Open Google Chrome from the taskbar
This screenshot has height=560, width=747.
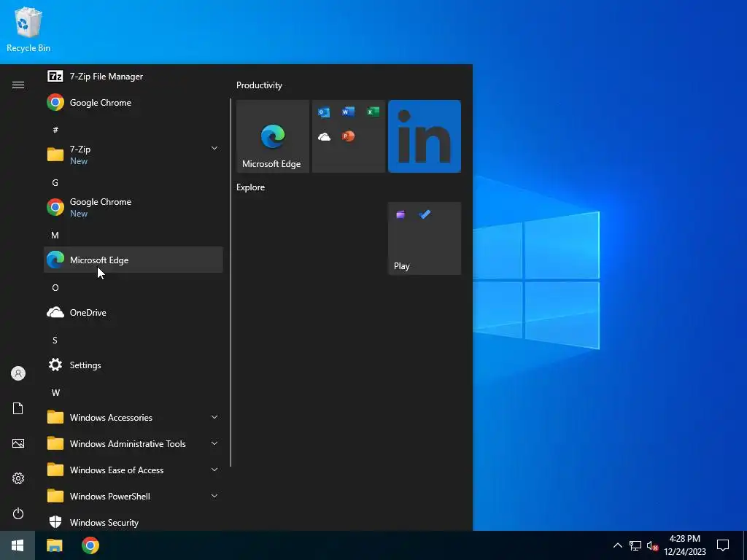pos(90,545)
